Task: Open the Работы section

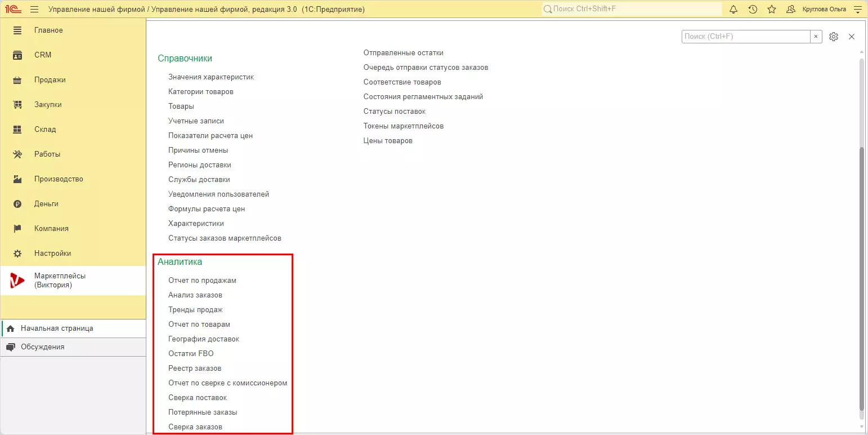Action: point(73,154)
